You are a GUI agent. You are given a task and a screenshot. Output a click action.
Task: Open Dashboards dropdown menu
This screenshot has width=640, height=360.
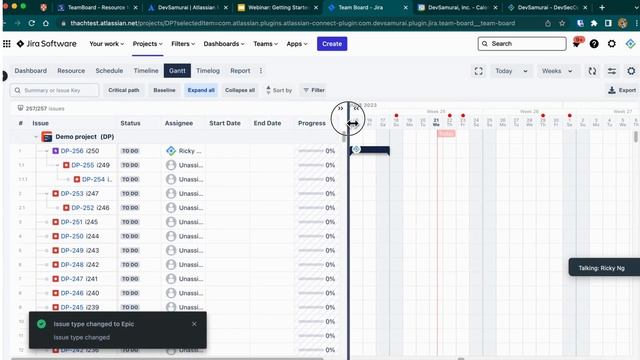(224, 44)
